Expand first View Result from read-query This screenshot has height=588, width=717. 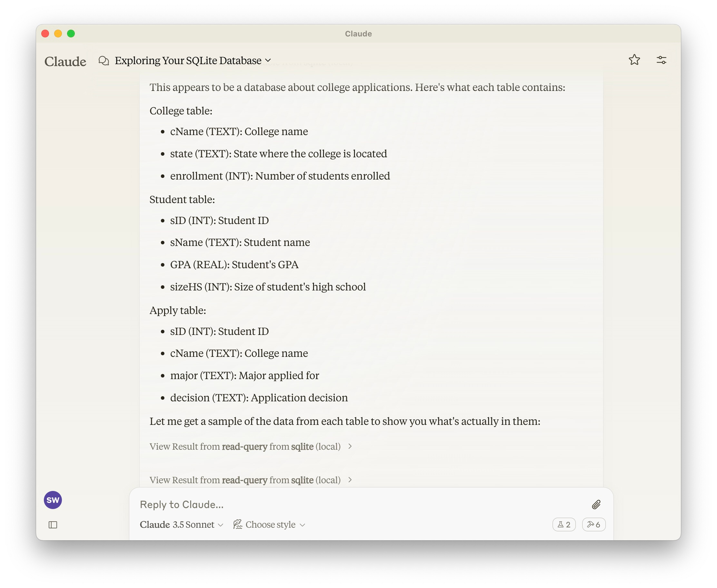(x=251, y=446)
